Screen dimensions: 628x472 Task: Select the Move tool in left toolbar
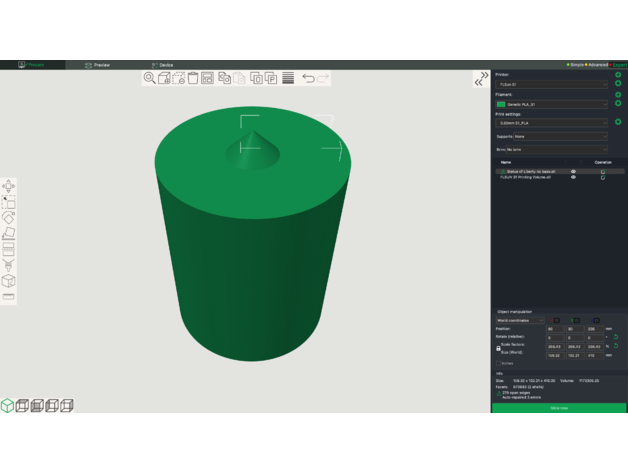(x=9, y=186)
